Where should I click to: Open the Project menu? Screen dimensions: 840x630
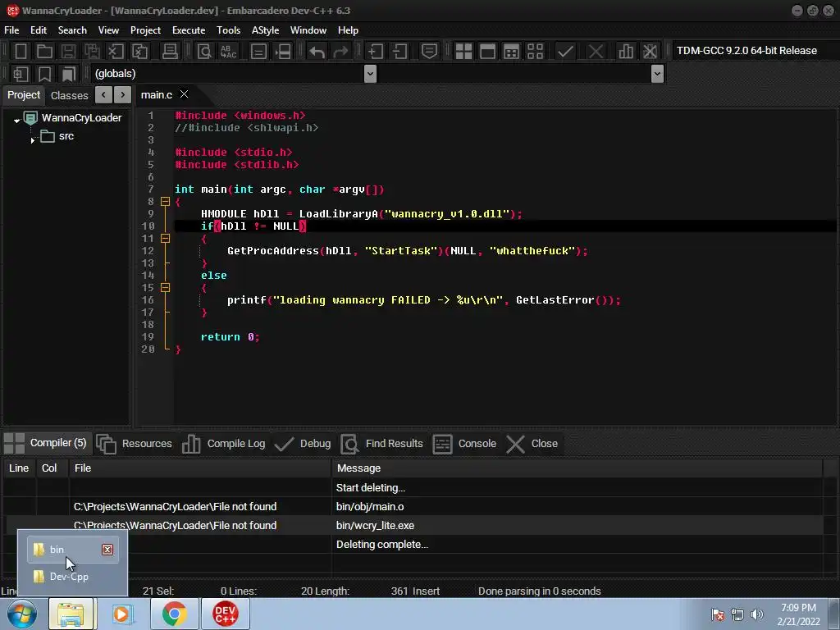pos(145,30)
